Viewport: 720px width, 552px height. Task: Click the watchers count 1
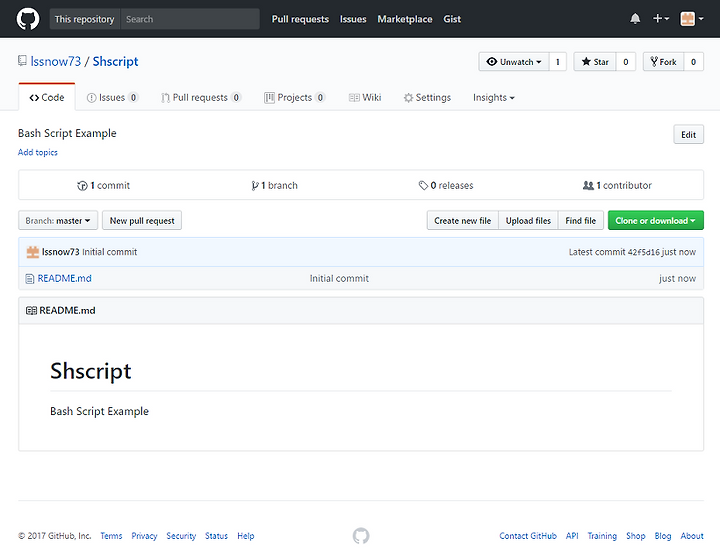click(558, 62)
